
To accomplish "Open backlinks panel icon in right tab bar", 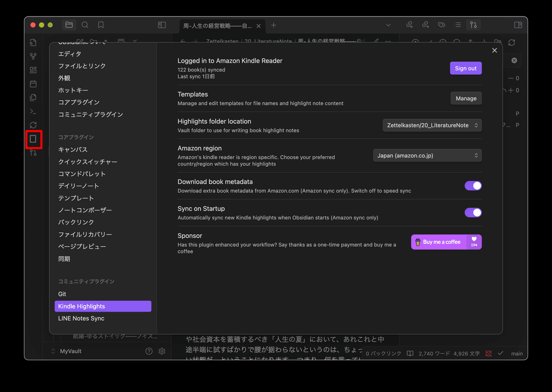I will [x=410, y=25].
